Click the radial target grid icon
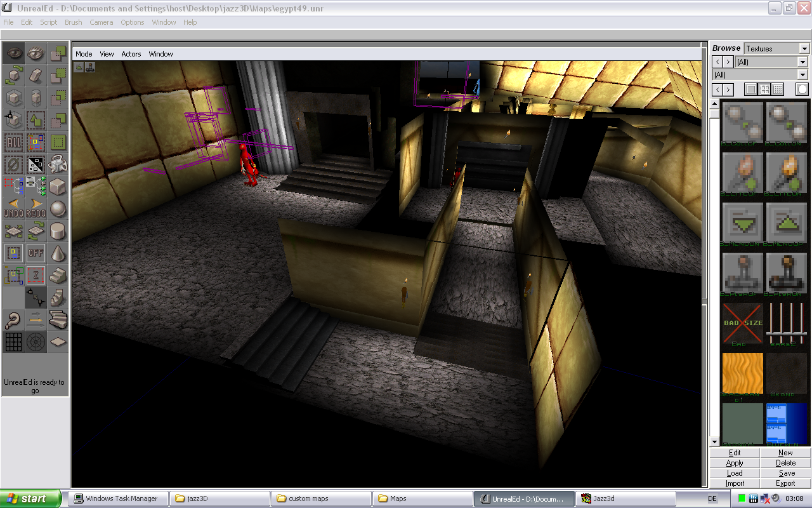The height and width of the screenshot is (508, 812). 36,342
